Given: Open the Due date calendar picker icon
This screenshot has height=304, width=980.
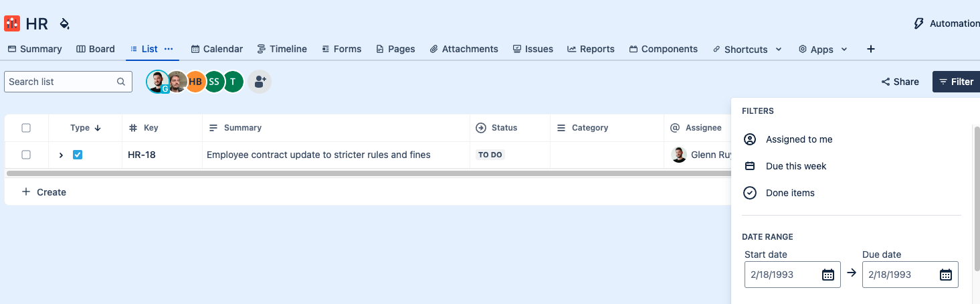Looking at the screenshot, I should click(x=945, y=275).
